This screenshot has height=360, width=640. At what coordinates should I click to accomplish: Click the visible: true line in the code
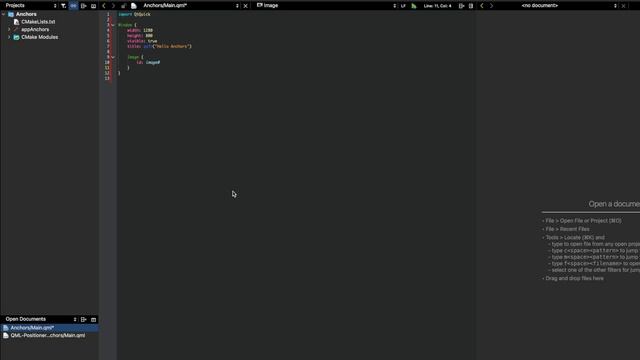pyautogui.click(x=142, y=41)
